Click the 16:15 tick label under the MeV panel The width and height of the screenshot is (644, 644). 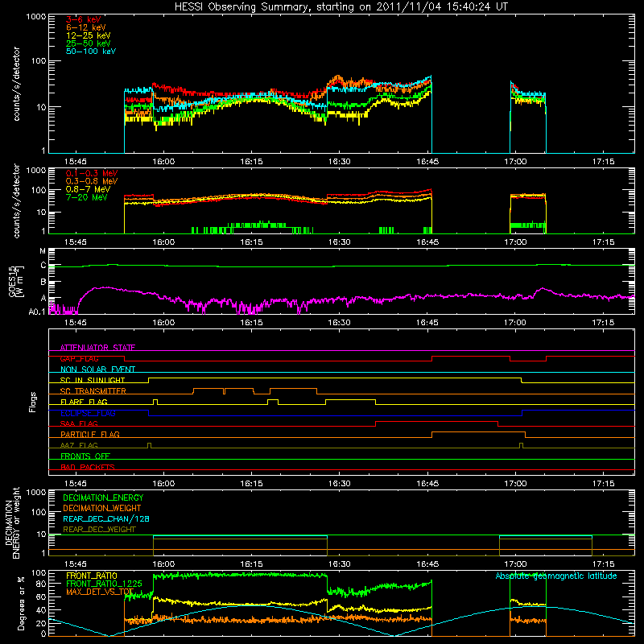(x=251, y=242)
